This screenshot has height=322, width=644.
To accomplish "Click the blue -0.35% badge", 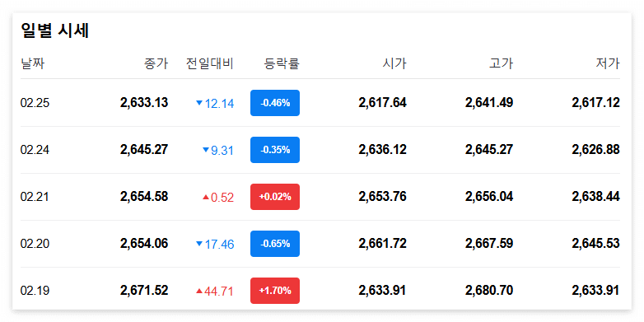I will [275, 150].
